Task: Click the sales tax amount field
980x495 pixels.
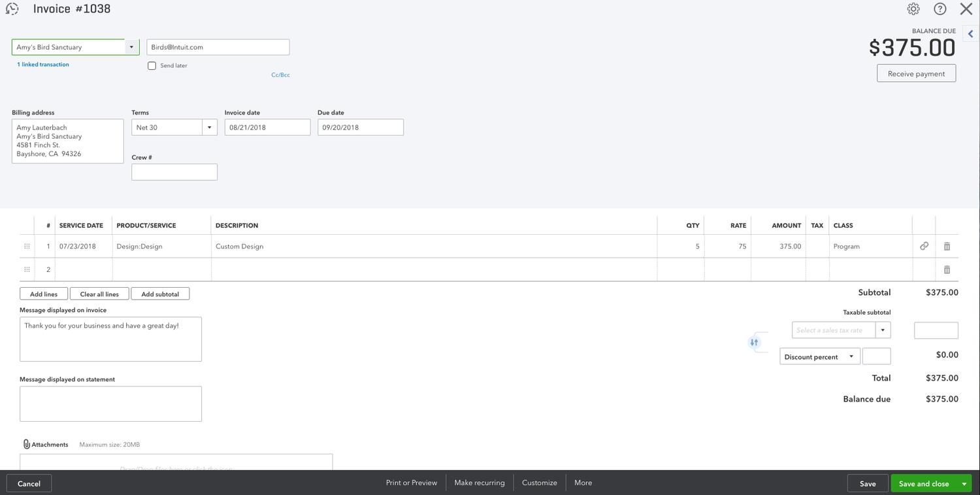Action: click(x=936, y=330)
